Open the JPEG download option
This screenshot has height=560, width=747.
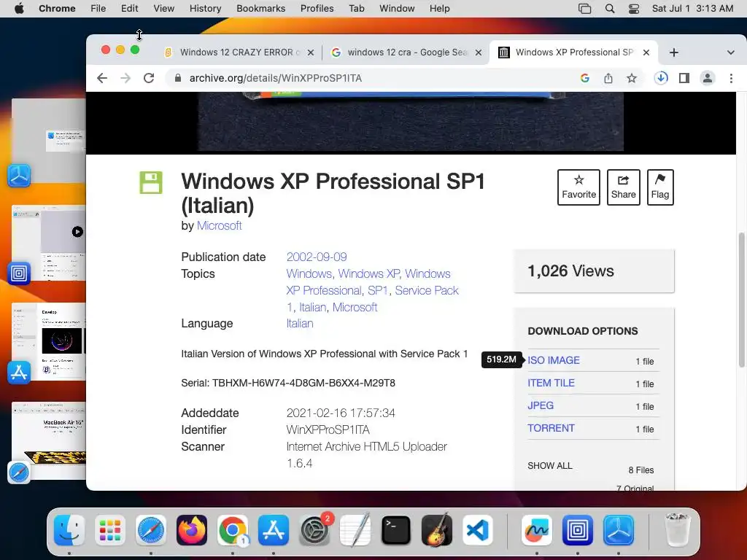pos(541,405)
